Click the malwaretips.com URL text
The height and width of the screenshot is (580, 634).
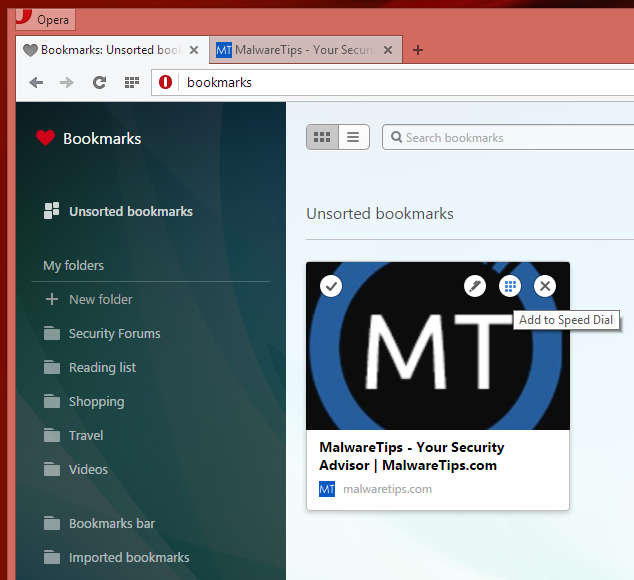tap(387, 489)
